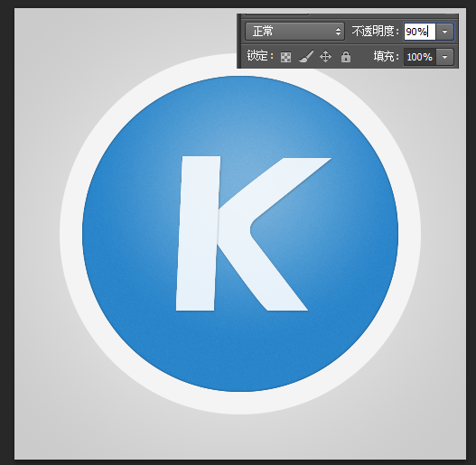Viewport: 476px width, 465px height.
Task: Click the partially hidden box above 正常 dropdown
Action: click(x=276, y=14)
